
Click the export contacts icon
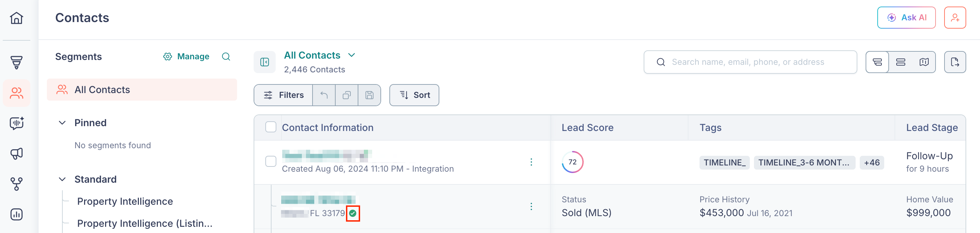[x=955, y=62]
